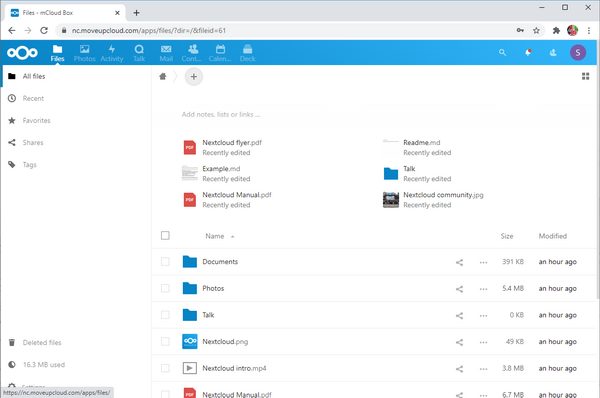This screenshot has height=398, width=600.
Task: Launch the Talk app from header
Action: point(139,53)
